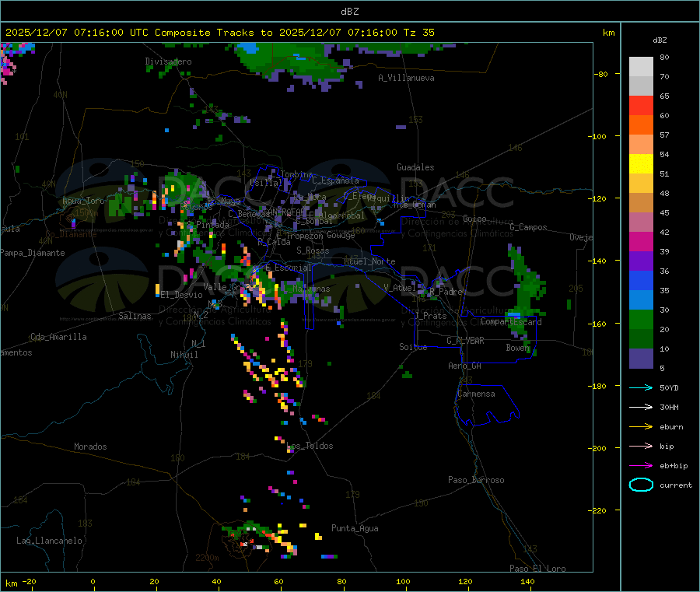
Task: Click the Paso_El_Loro location label
Action: coord(538,569)
